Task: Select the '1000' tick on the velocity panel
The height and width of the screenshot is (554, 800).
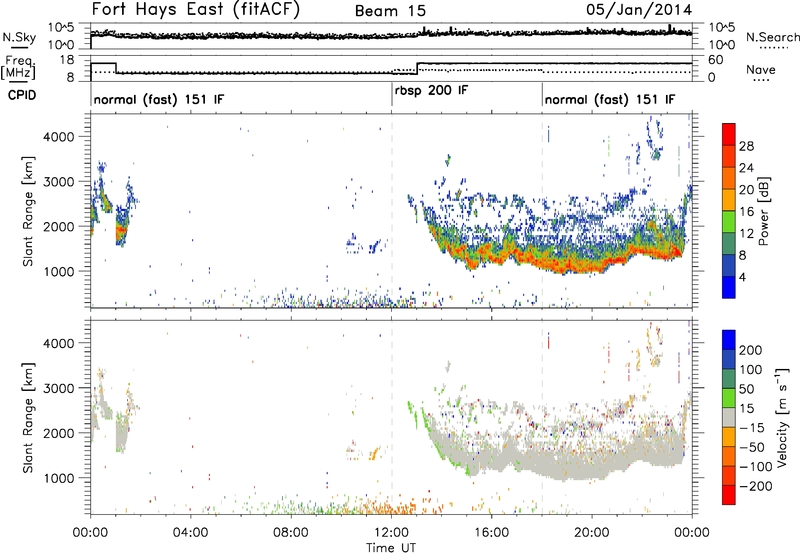Action: point(59,478)
